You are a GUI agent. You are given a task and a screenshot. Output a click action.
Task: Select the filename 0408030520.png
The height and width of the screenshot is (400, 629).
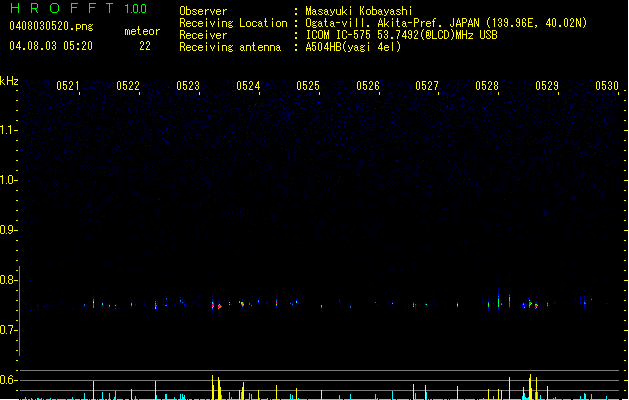51,26
